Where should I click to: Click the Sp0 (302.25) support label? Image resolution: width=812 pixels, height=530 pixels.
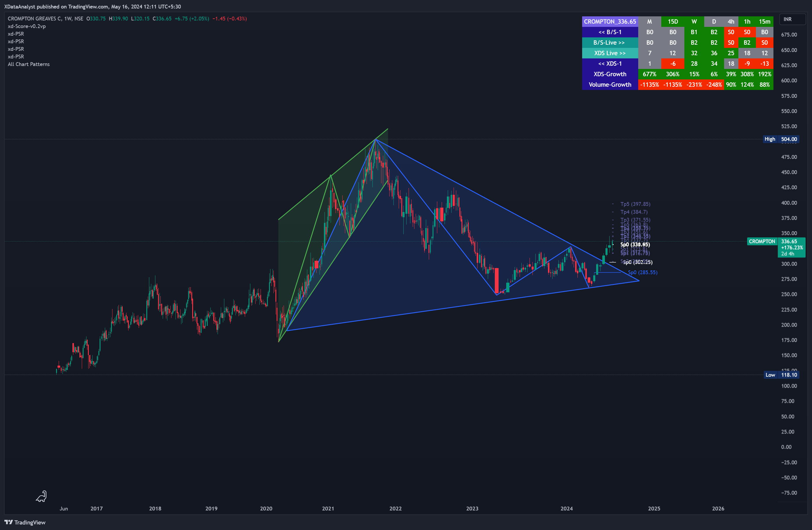point(638,262)
